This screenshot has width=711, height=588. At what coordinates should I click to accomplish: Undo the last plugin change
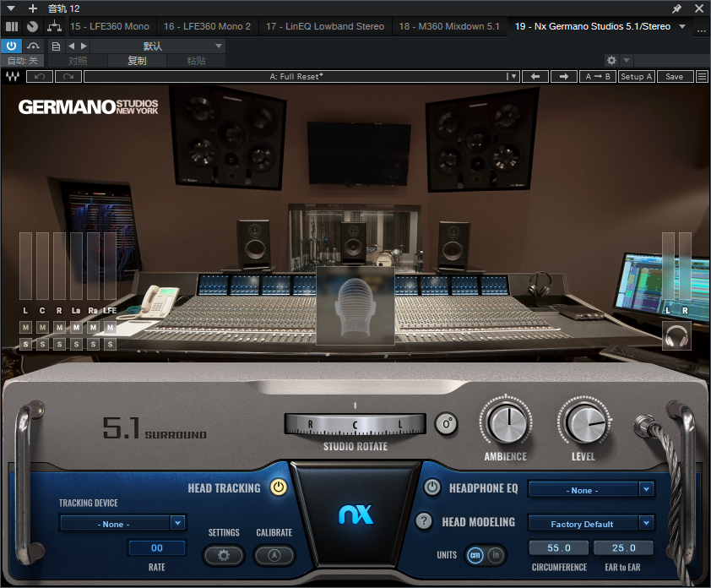[40, 77]
